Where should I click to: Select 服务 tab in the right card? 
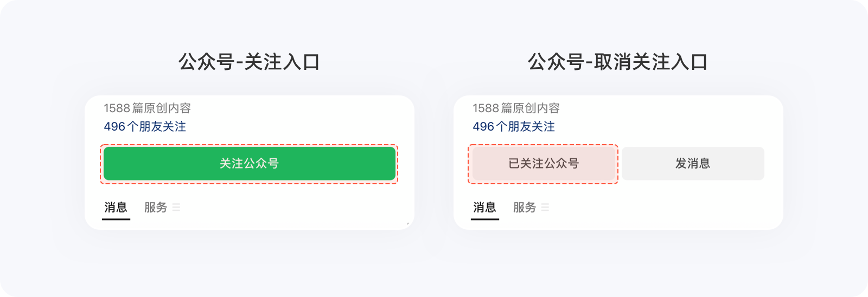[525, 207]
